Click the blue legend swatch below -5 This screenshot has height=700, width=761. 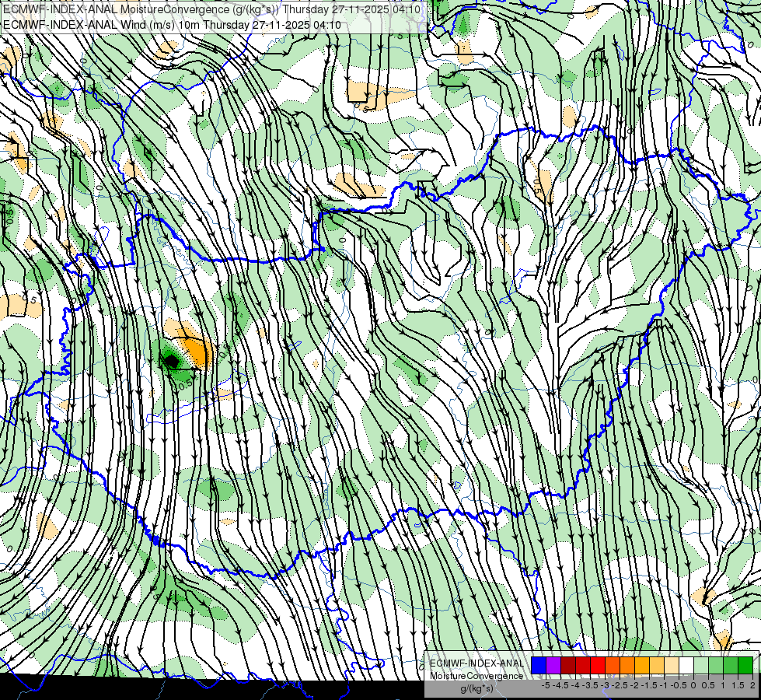539,666
